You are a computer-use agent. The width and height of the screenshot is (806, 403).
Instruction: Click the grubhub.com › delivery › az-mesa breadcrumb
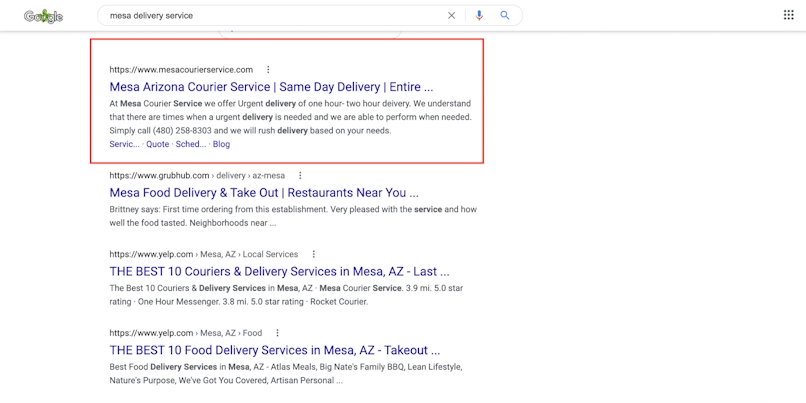197,175
